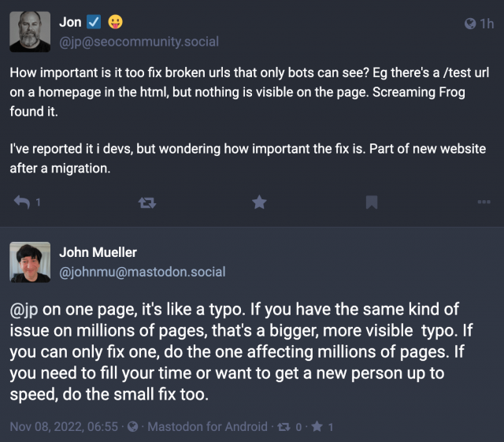The height and width of the screenshot is (442, 504).
Task: Favourite Jon's post with the star
Action: tap(259, 202)
